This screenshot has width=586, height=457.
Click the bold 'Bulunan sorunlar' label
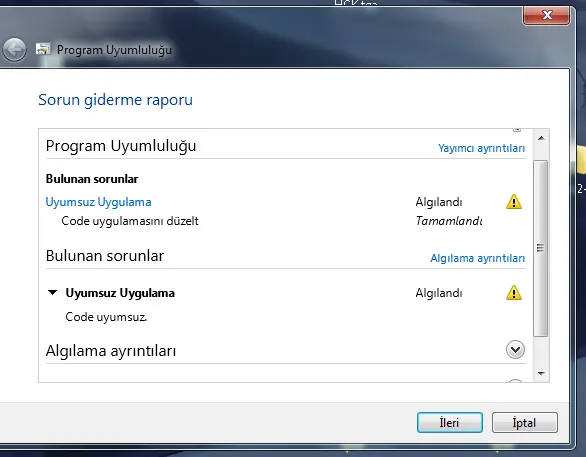point(92,179)
